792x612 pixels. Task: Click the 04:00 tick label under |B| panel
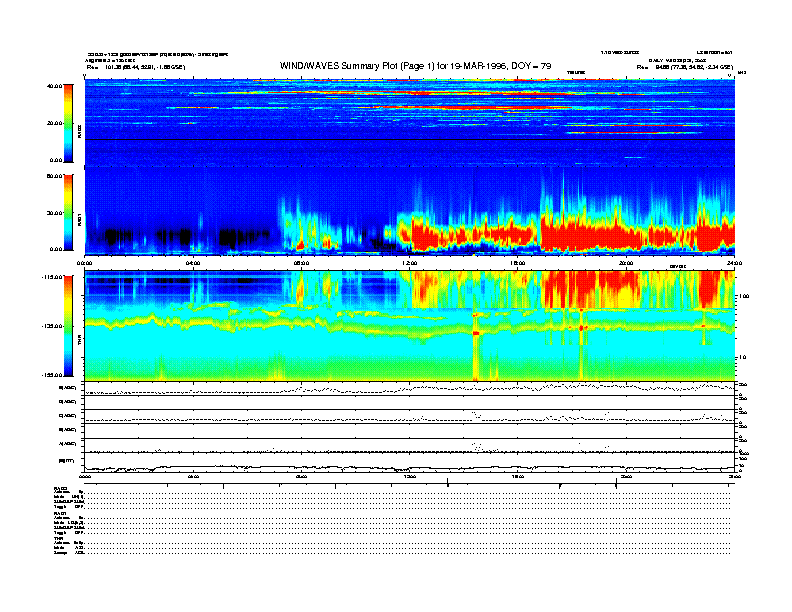pos(193,477)
